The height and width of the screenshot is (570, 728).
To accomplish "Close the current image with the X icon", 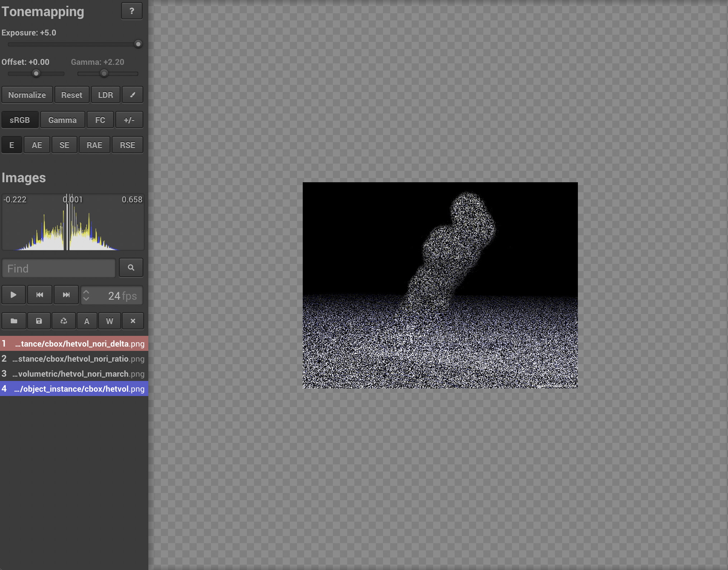I will 133,321.
